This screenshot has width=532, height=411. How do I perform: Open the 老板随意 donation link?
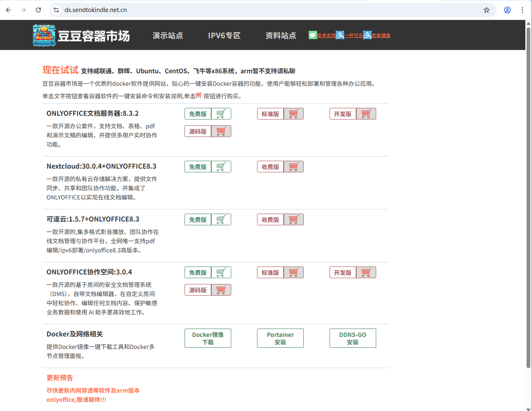point(381,36)
